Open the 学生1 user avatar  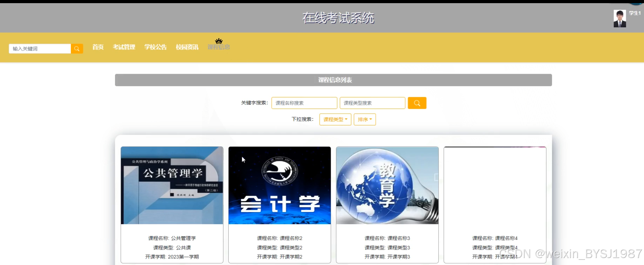620,19
